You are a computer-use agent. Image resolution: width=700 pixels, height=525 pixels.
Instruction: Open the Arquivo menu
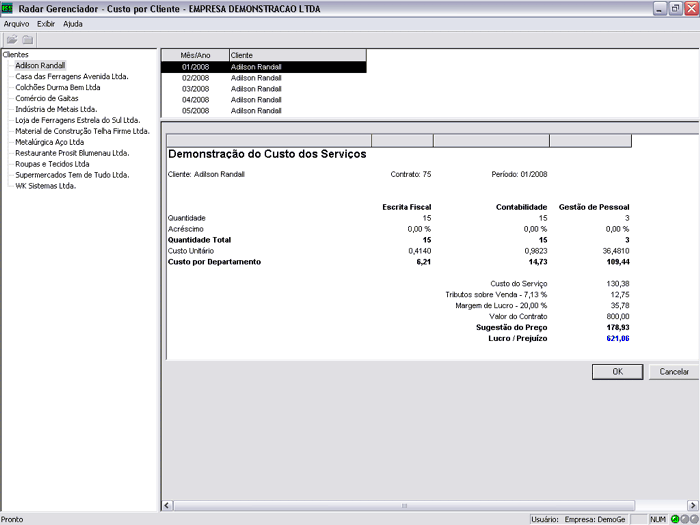(16, 23)
